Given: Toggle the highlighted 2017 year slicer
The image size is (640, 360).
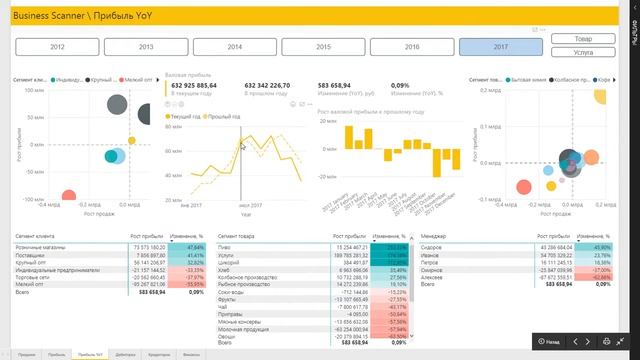Looking at the screenshot, I should pos(501,47).
